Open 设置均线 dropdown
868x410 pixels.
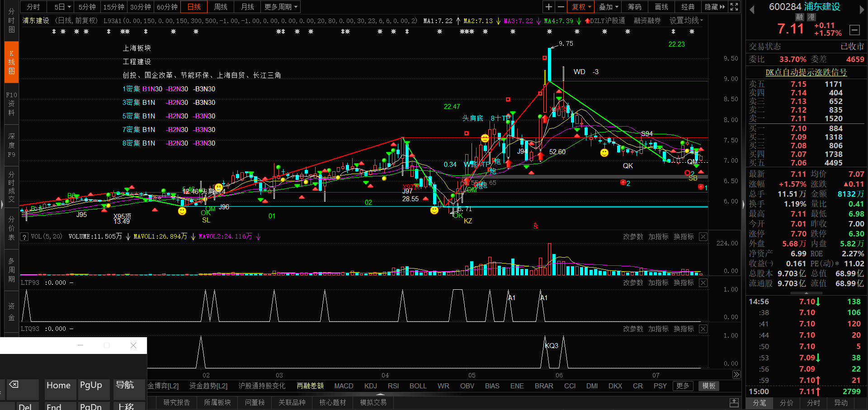pyautogui.click(x=686, y=20)
